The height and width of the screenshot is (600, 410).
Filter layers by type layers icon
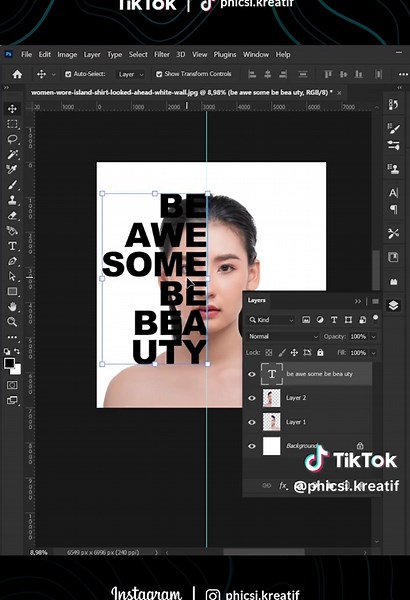[334, 320]
